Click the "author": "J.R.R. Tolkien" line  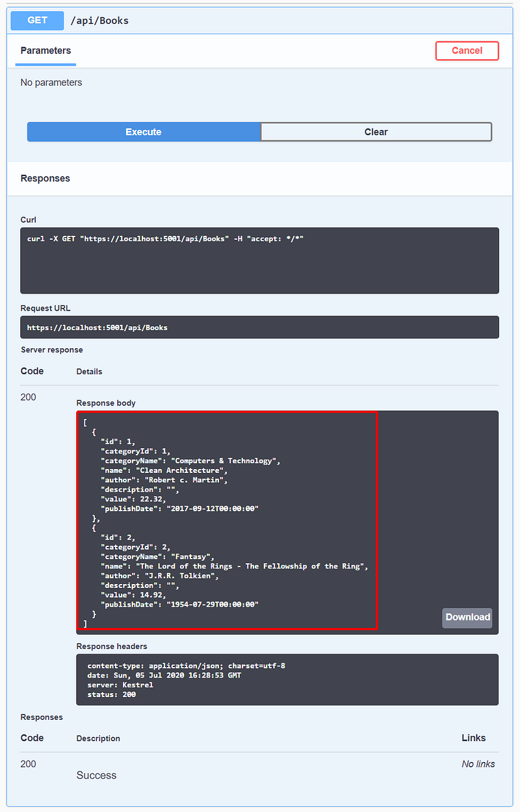(x=159, y=576)
